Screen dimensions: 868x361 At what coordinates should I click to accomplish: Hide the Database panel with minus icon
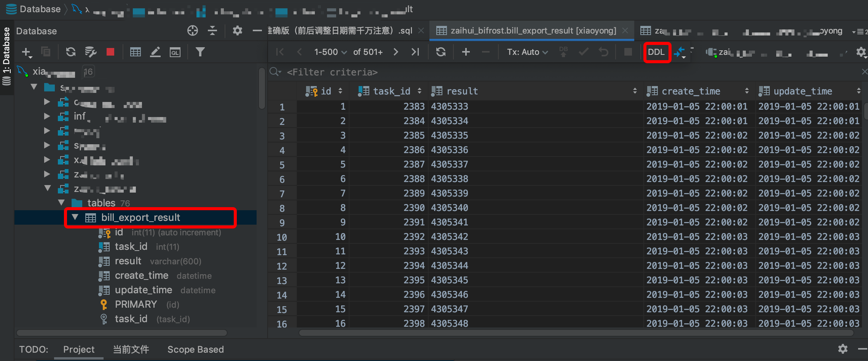(x=257, y=30)
